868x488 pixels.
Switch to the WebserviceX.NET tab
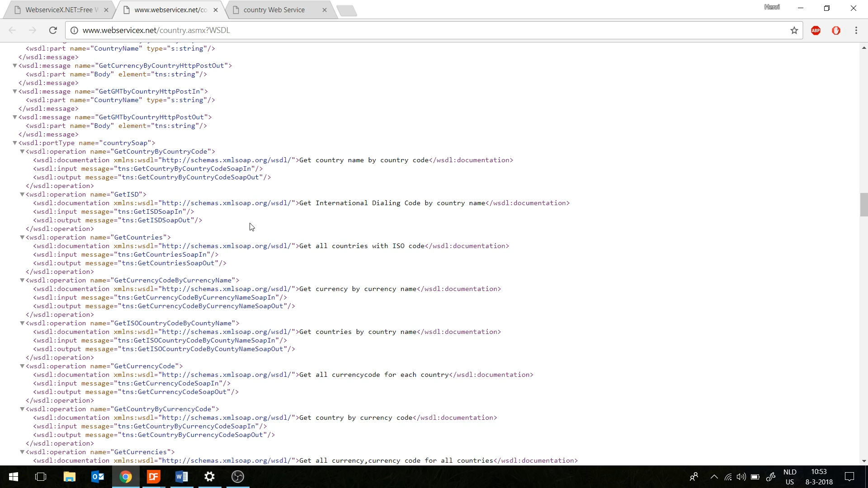(x=59, y=10)
